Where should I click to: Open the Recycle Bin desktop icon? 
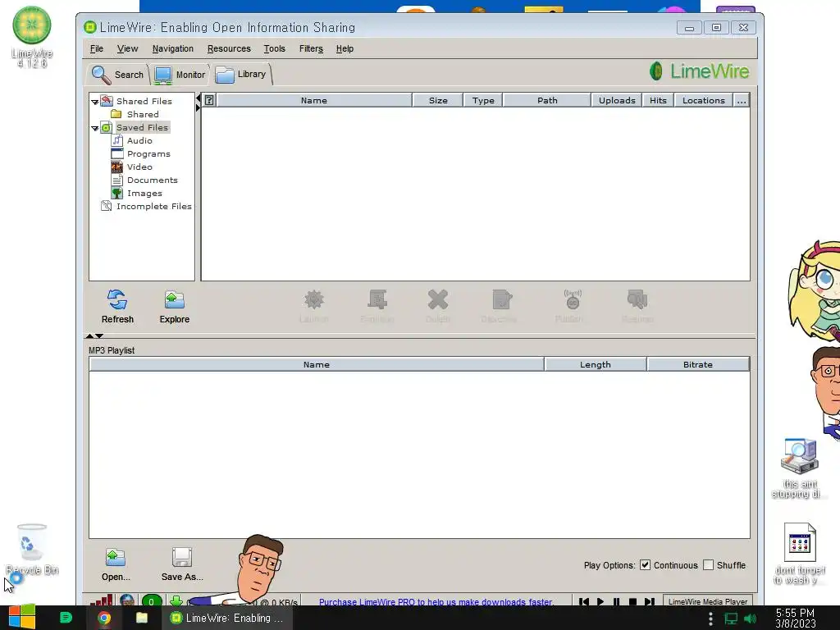click(x=32, y=550)
